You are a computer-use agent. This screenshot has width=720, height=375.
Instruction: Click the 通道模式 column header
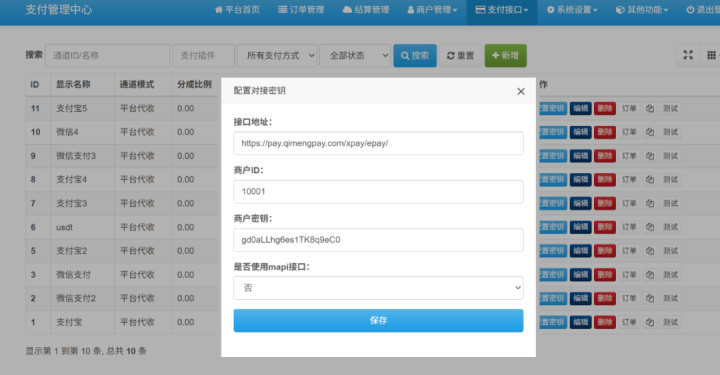(x=143, y=84)
